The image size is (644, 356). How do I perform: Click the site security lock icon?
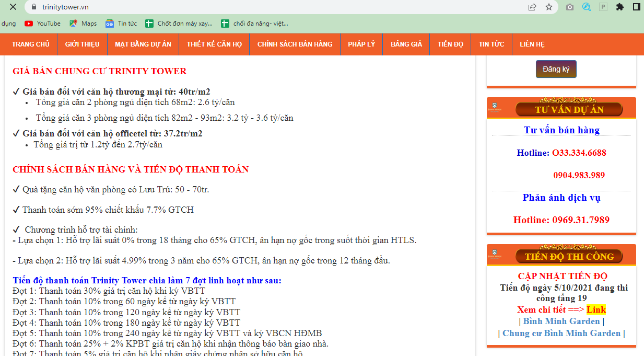point(34,7)
